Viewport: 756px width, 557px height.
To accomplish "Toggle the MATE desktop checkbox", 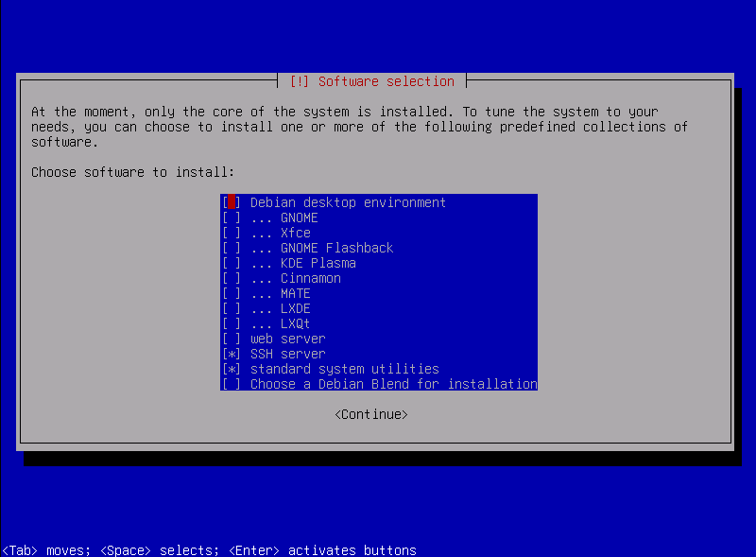I will click(x=232, y=293).
